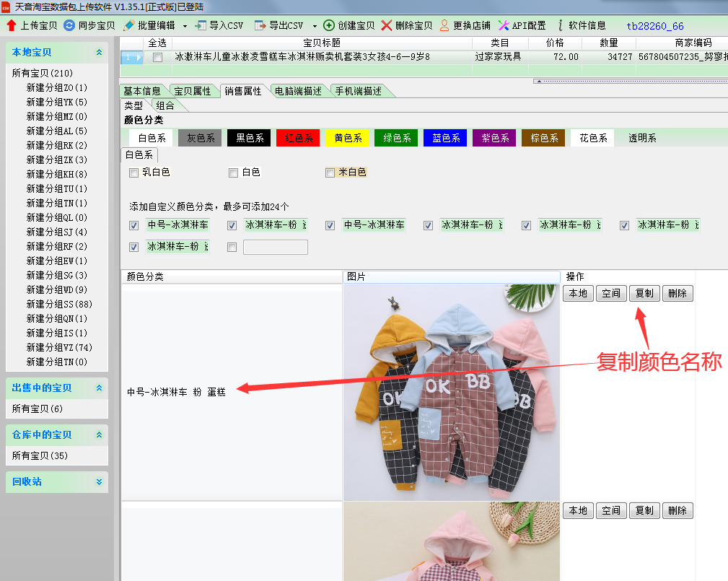Toggle the 米白色 color checkbox
This screenshot has width=728, height=581.
pos(330,172)
